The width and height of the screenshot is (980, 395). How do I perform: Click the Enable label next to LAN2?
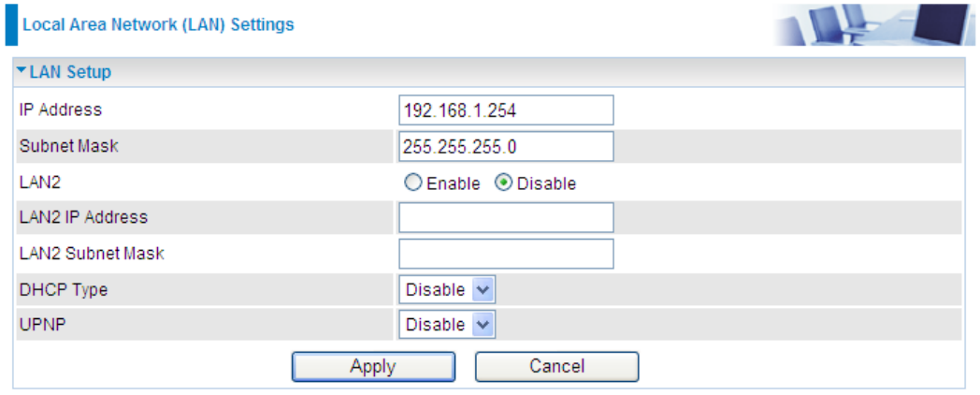pyautogui.click(x=454, y=184)
